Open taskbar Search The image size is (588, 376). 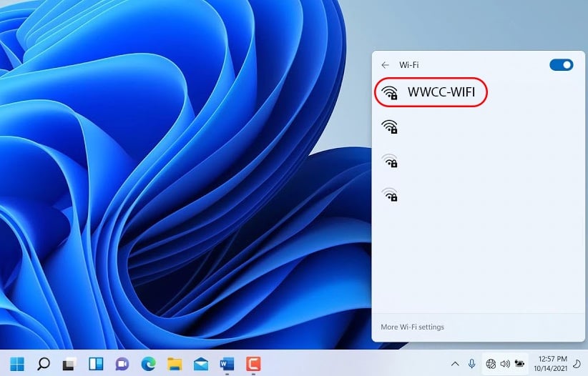point(44,364)
